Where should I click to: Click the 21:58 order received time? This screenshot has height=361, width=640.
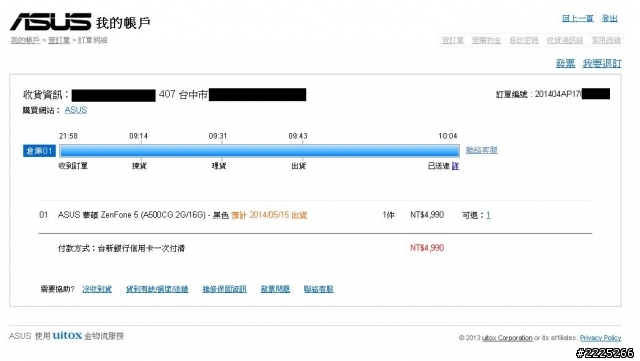pyautogui.click(x=68, y=136)
